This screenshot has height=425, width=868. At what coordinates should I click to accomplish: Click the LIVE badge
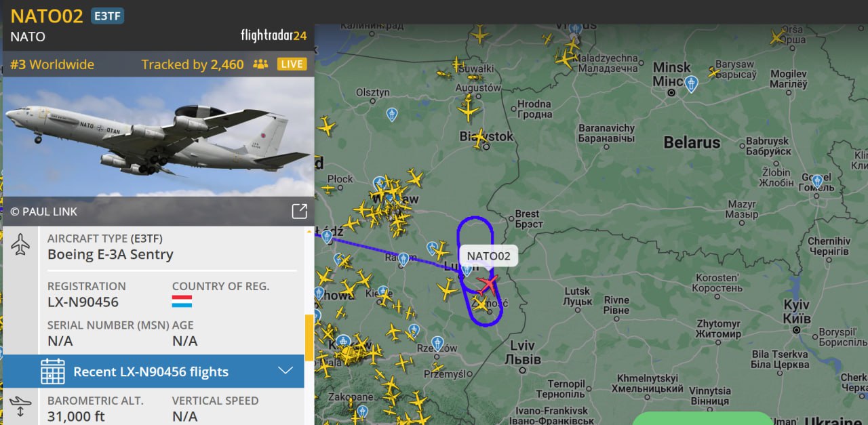pyautogui.click(x=292, y=64)
